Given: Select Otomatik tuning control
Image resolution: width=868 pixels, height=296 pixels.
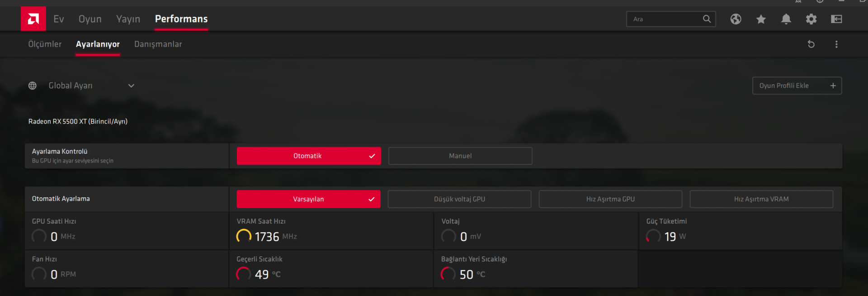Looking at the screenshot, I should (x=309, y=156).
